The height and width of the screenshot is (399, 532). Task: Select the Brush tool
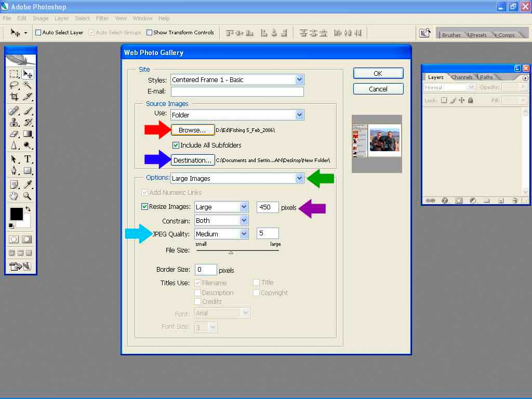(x=28, y=111)
